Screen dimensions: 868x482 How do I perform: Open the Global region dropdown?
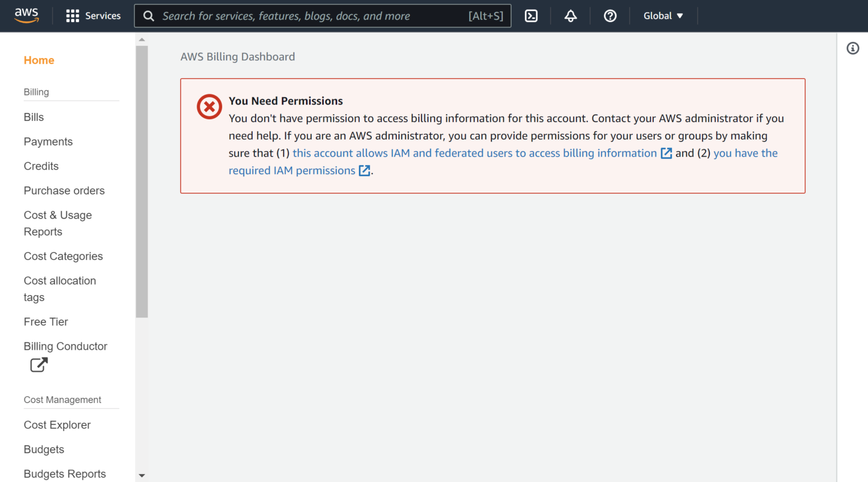pos(663,15)
